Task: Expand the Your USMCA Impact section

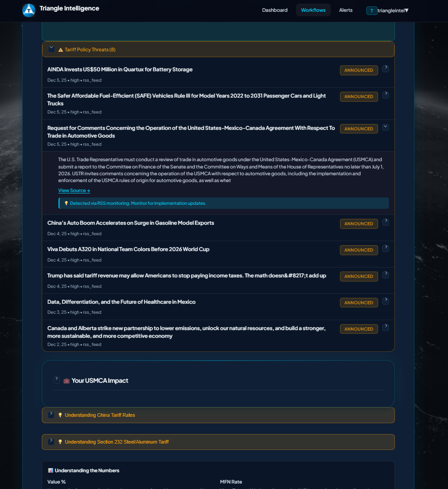Action: pos(56,379)
